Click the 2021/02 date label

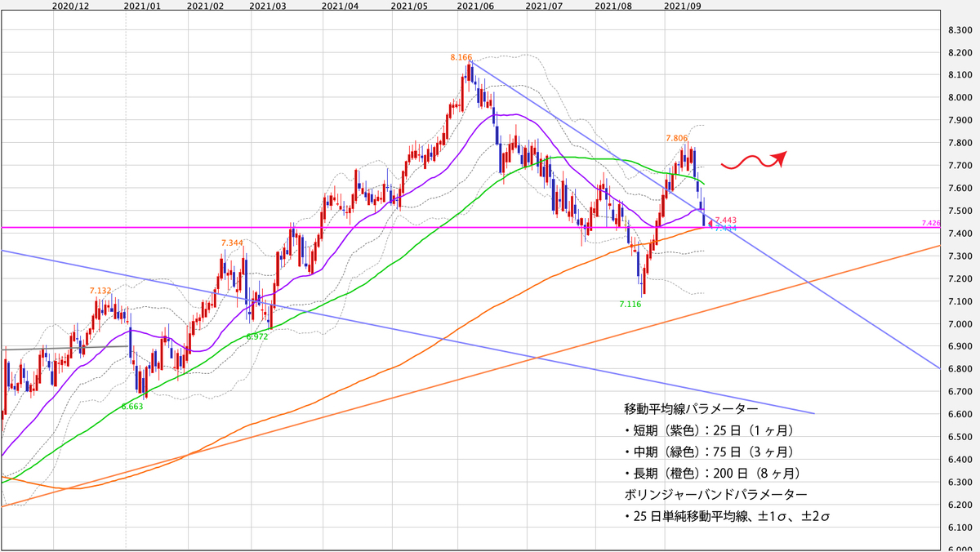coord(205,6)
